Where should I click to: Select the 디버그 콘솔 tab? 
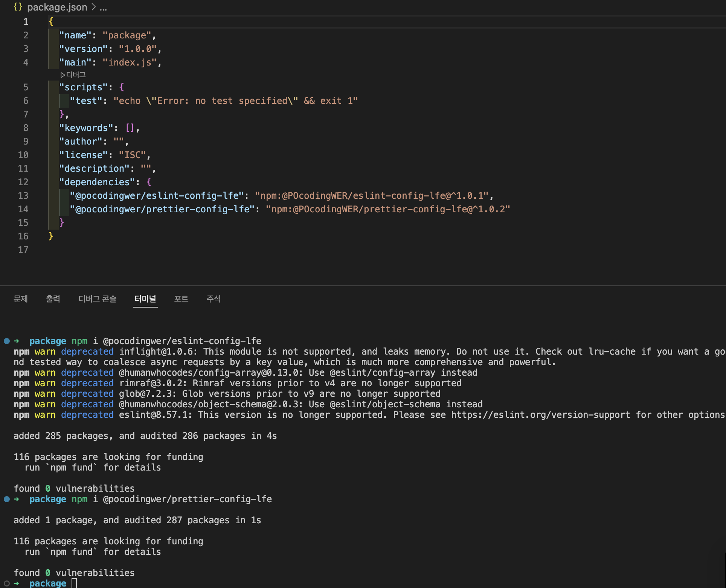[97, 299]
